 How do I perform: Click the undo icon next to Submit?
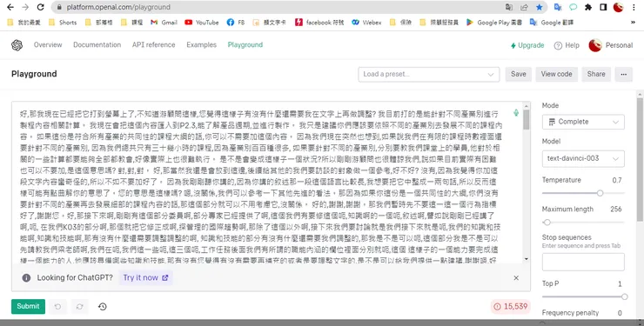58,306
